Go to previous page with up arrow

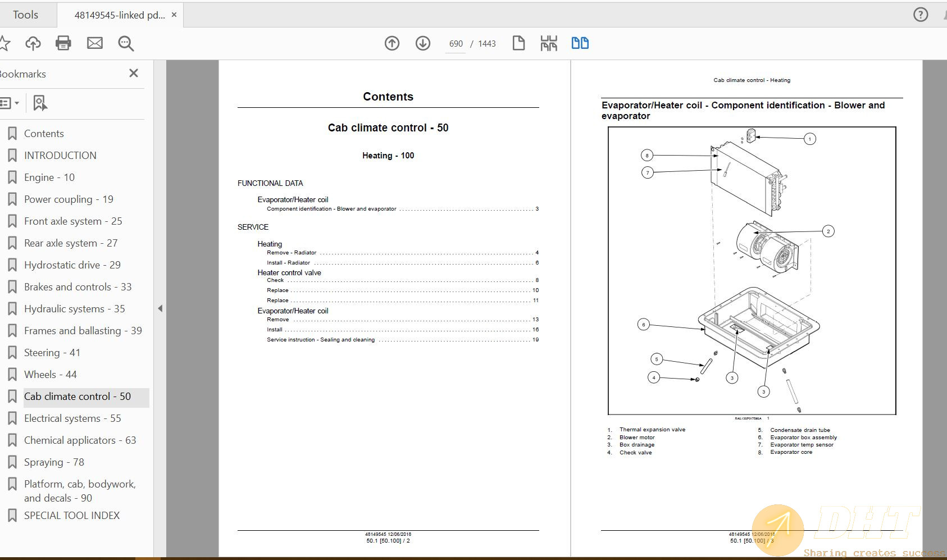point(392,43)
